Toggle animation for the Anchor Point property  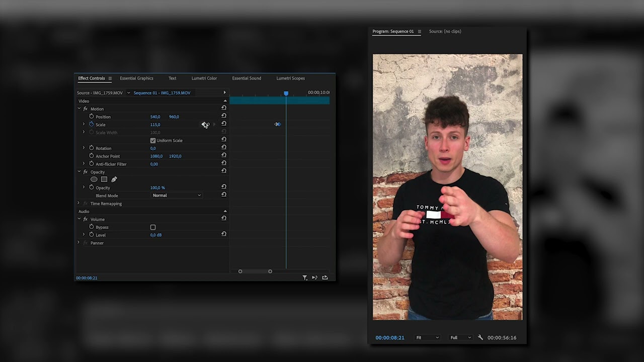coord(91,156)
